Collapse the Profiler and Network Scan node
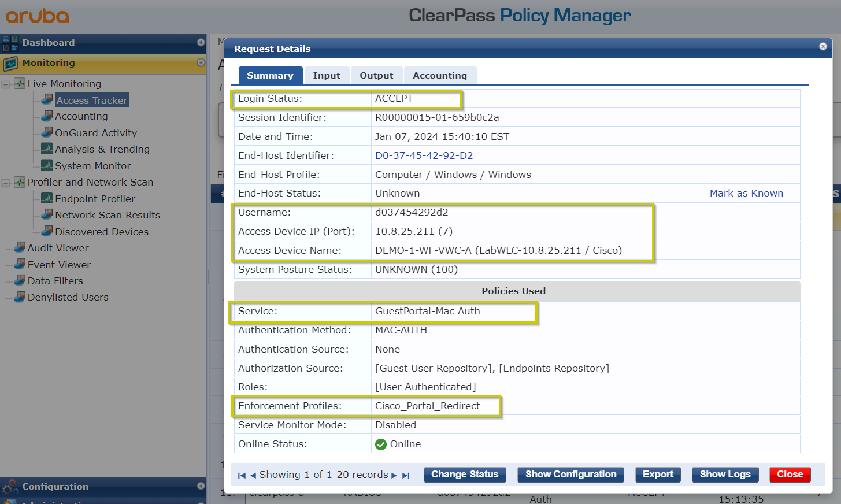 point(6,183)
